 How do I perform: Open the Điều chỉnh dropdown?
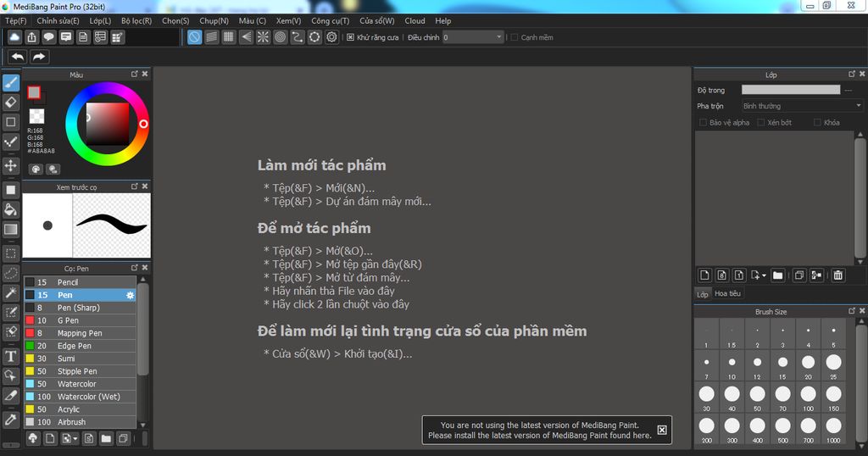click(x=473, y=37)
